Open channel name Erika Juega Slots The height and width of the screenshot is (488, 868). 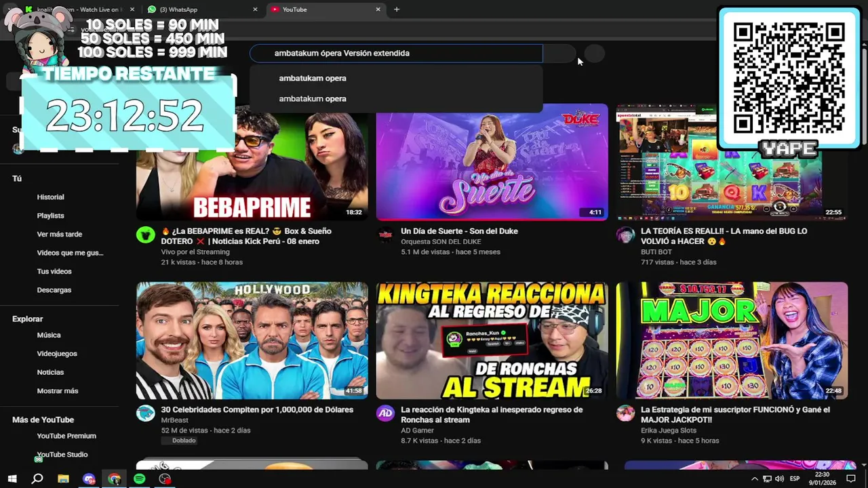[x=669, y=430]
